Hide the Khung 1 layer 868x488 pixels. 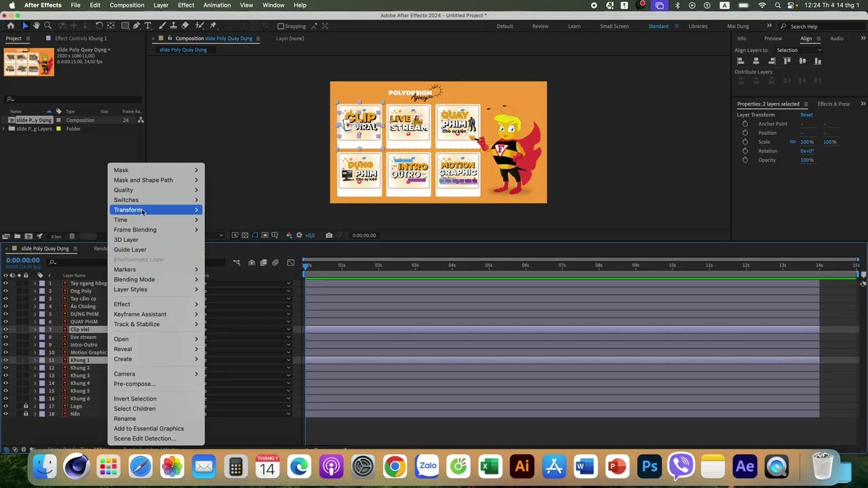pyautogui.click(x=5, y=360)
